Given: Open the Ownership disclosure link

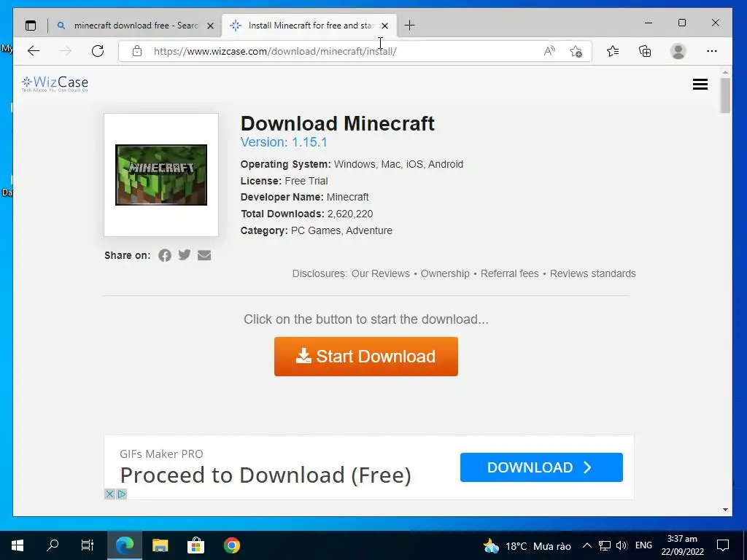Looking at the screenshot, I should 445,273.
